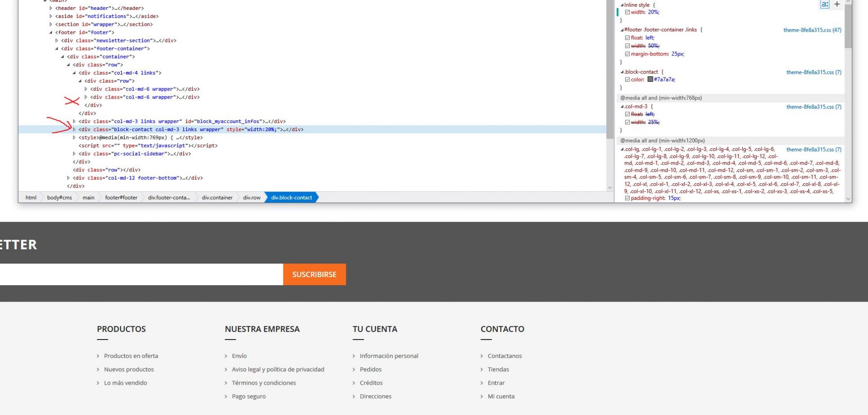This screenshot has height=415, width=868.
Task: Select body#cms in the breadcrumb bar
Action: click(x=60, y=198)
